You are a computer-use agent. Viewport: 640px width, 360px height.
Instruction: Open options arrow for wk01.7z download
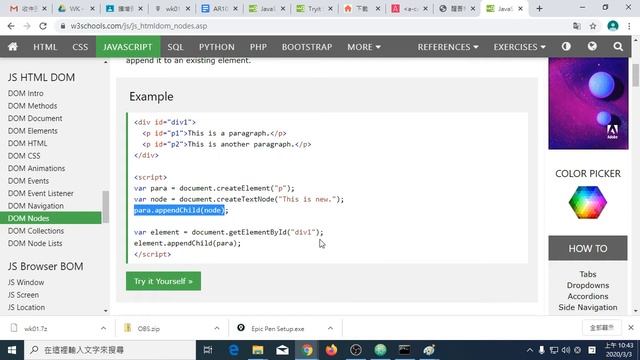pyautogui.click(x=103, y=328)
